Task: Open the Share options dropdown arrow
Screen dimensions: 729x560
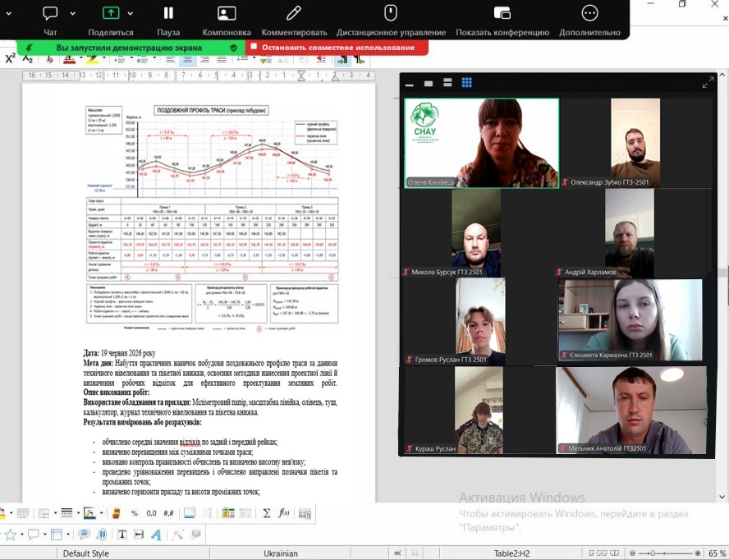Action: click(x=131, y=13)
